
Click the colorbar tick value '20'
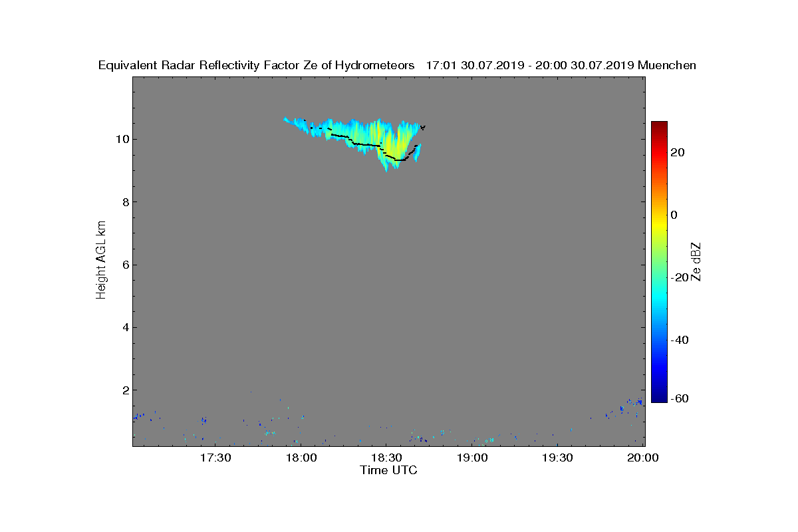678,152
